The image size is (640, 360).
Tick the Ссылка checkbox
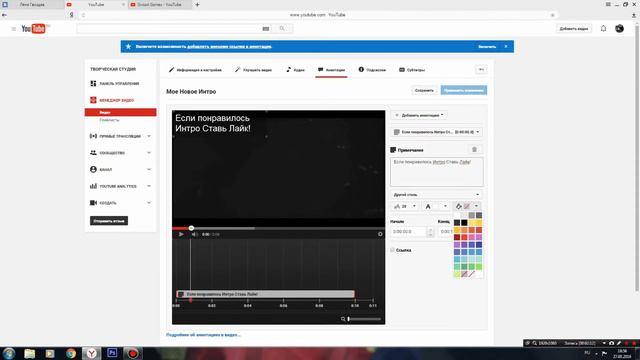[x=393, y=250]
